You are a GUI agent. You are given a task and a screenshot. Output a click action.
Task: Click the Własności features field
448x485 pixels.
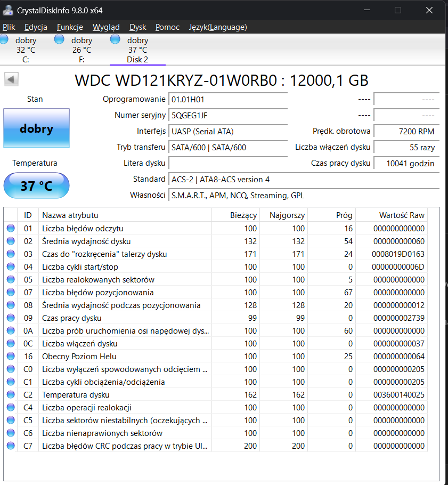[304, 196]
